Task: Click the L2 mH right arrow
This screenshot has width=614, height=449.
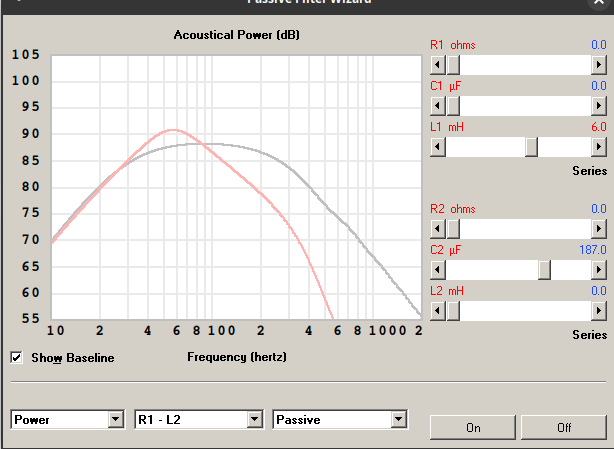Action: pos(599,311)
